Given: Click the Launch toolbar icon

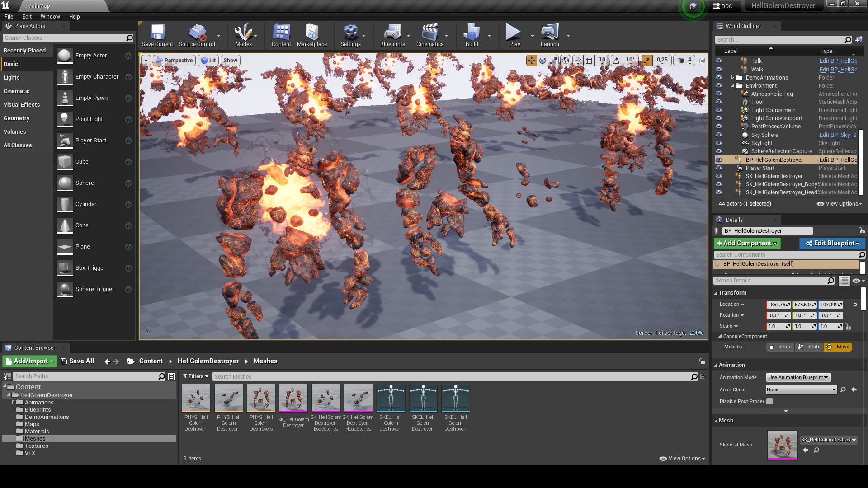Looking at the screenshot, I should [550, 35].
